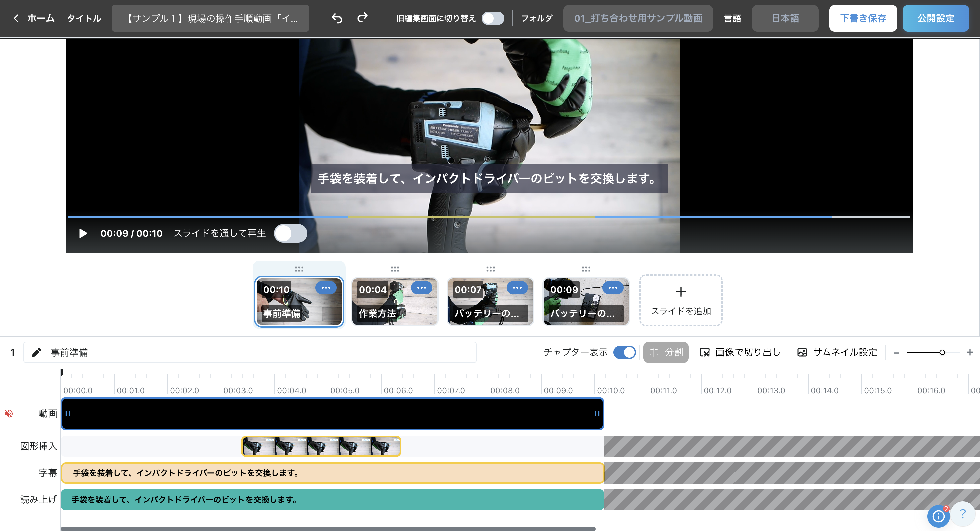Viewport: 980px width, 531px height.
Task: Click サムネイル設定 in the toolbar
Action: pos(837,352)
